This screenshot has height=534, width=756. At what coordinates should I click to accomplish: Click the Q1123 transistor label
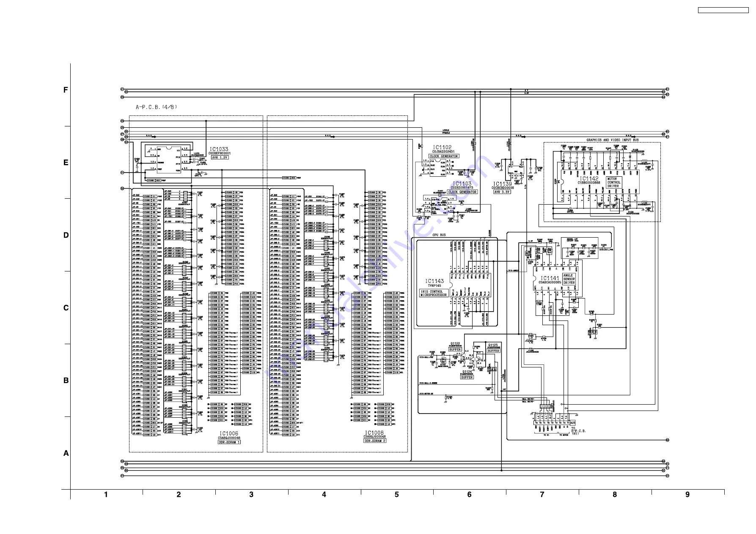click(493, 345)
